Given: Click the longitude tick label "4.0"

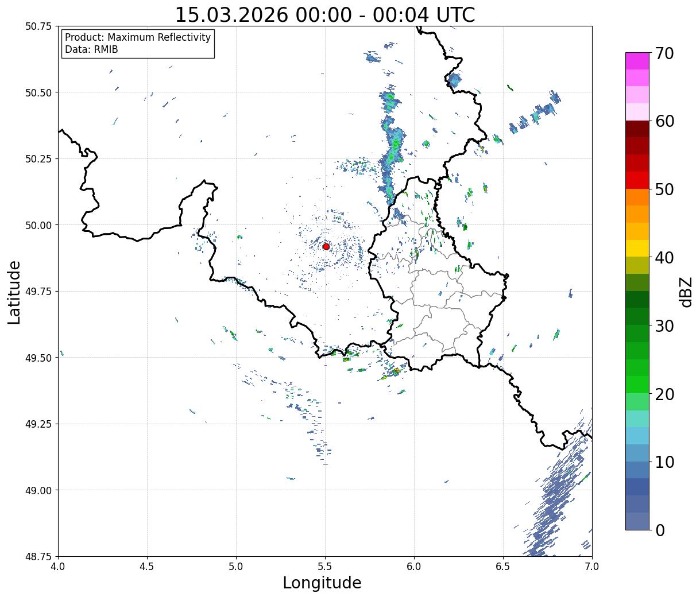Looking at the screenshot, I should [x=58, y=567].
